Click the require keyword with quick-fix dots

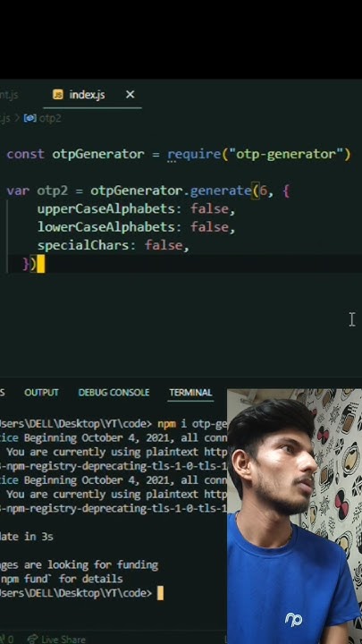(194, 155)
